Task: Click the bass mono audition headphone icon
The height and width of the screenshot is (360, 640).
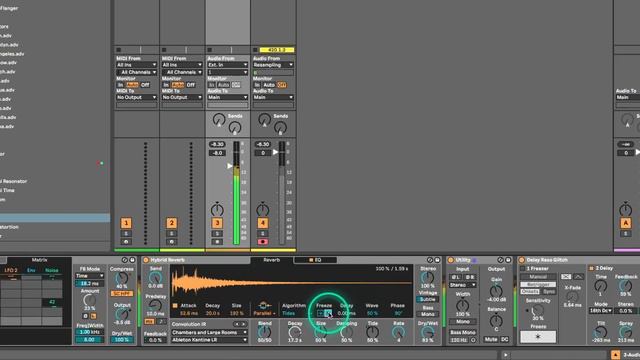Action: click(x=473, y=340)
